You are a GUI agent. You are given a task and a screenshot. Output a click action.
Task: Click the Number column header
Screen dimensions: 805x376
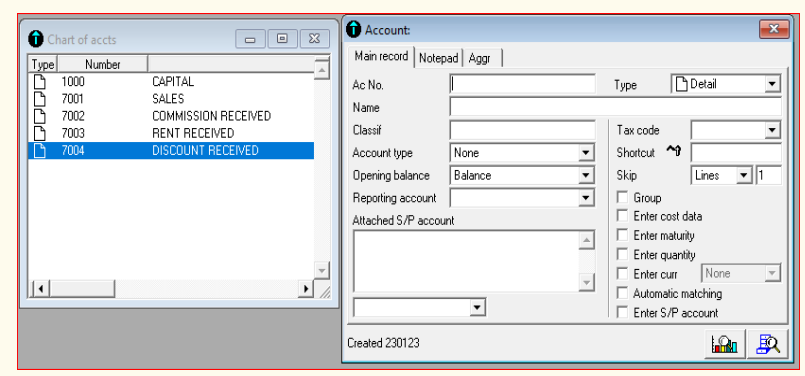tap(103, 65)
